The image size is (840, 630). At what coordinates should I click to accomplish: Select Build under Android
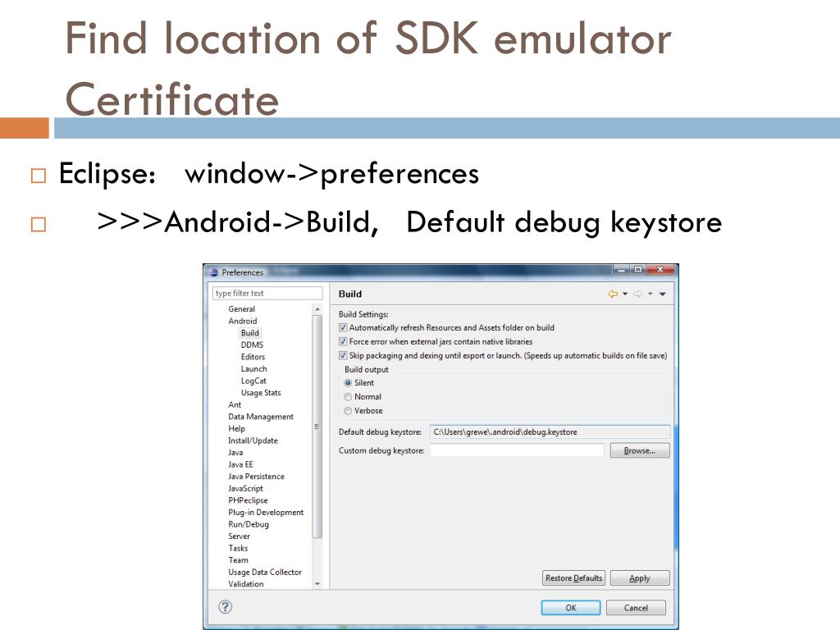pyautogui.click(x=249, y=333)
